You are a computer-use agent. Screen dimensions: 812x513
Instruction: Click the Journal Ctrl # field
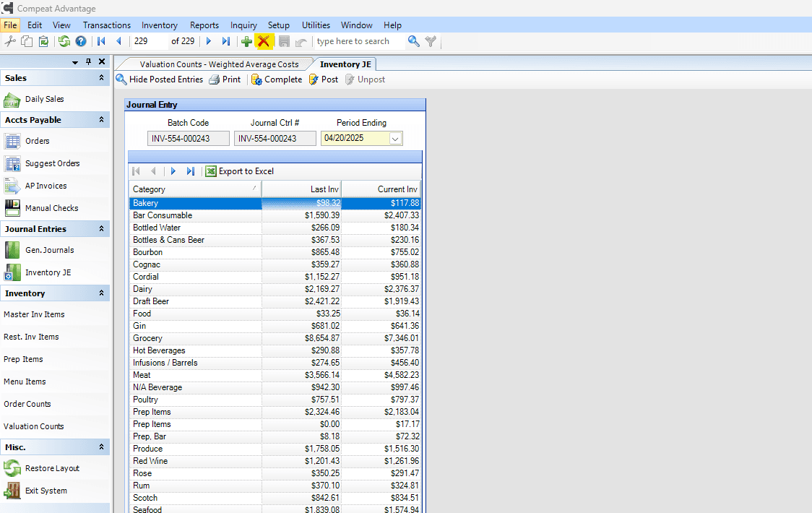point(275,138)
